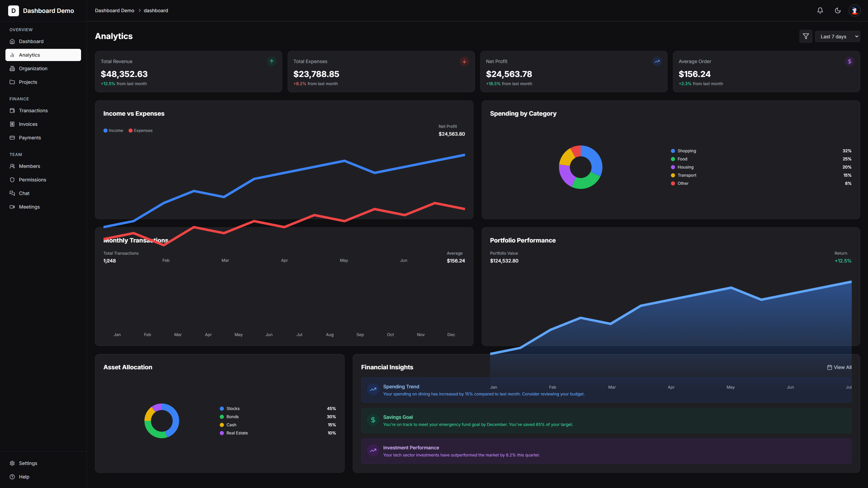Open the Settings menu item
This screenshot has height=488, width=868.
(27, 463)
